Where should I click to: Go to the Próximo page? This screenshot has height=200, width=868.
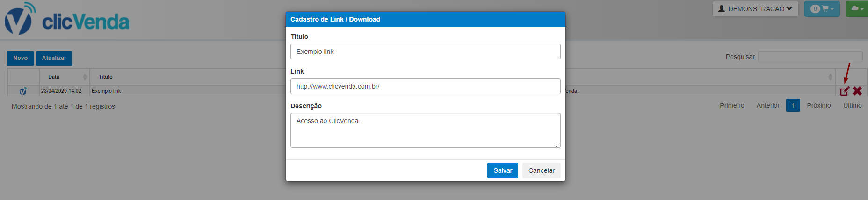818,105
